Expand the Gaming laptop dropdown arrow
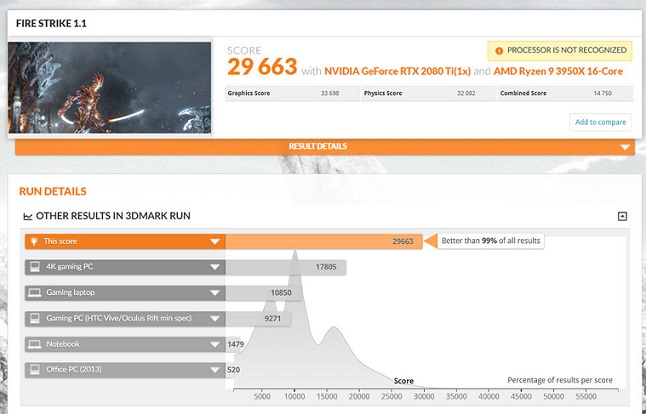Screen dimensions: 646x414 click(x=214, y=293)
